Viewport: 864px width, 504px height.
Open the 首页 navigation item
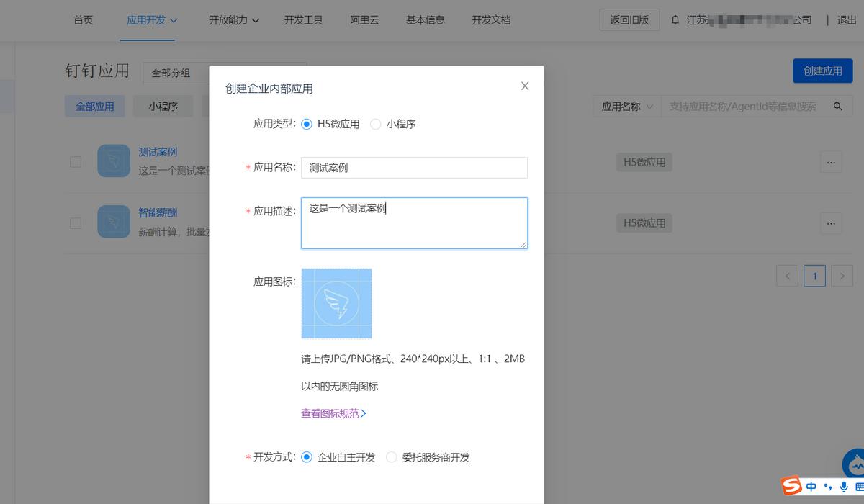point(84,20)
